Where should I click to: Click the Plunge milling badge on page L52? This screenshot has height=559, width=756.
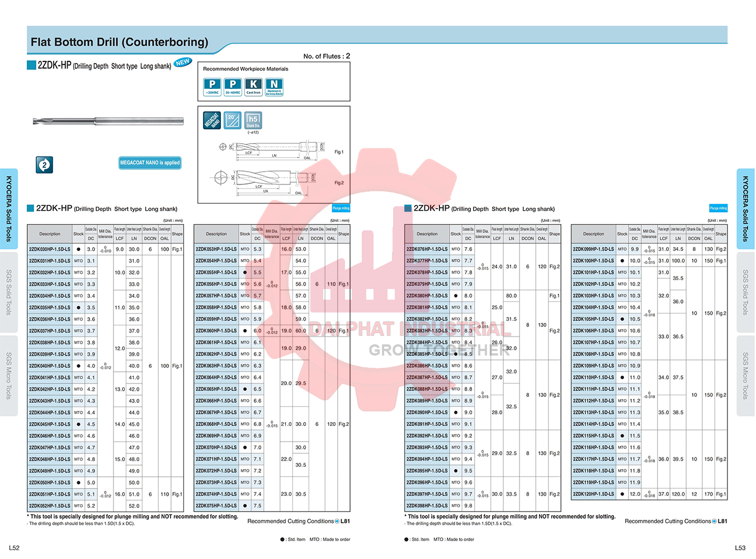341,208
